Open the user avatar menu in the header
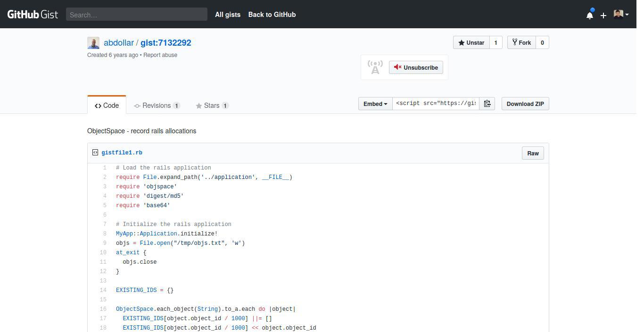The width and height of the screenshot is (644, 332). 621,14
